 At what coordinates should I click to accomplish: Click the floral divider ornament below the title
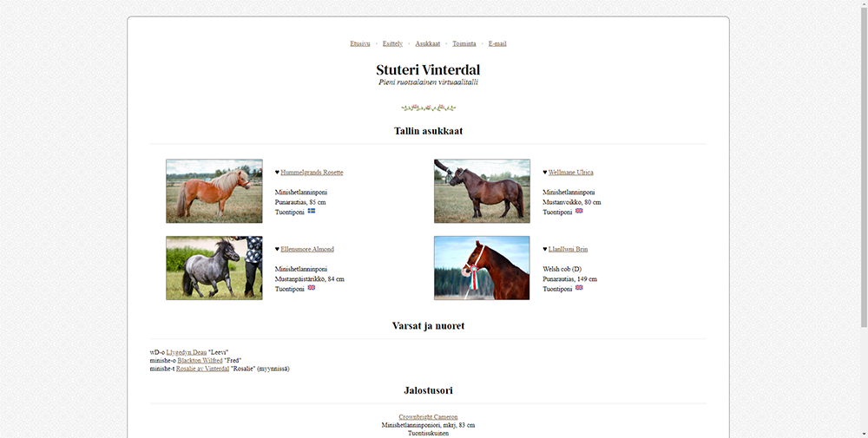tap(428, 108)
